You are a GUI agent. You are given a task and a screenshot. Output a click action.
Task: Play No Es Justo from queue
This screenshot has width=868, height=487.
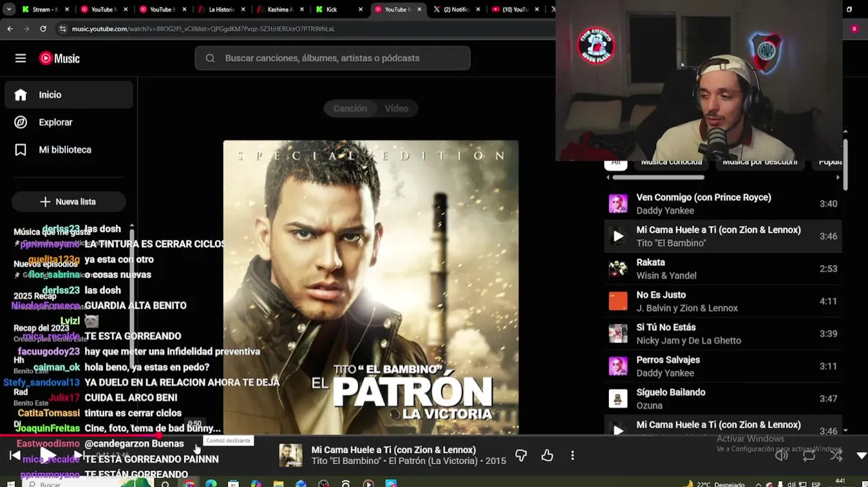tap(723, 301)
